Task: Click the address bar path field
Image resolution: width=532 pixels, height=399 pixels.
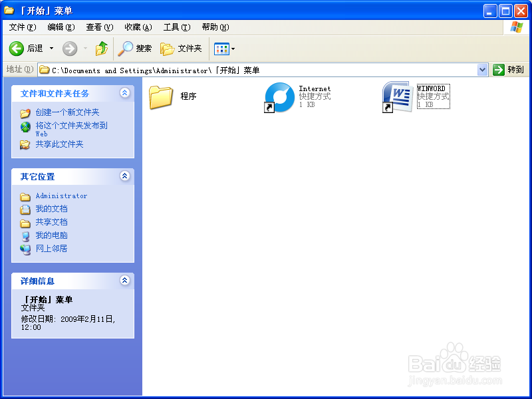Action: click(258, 70)
